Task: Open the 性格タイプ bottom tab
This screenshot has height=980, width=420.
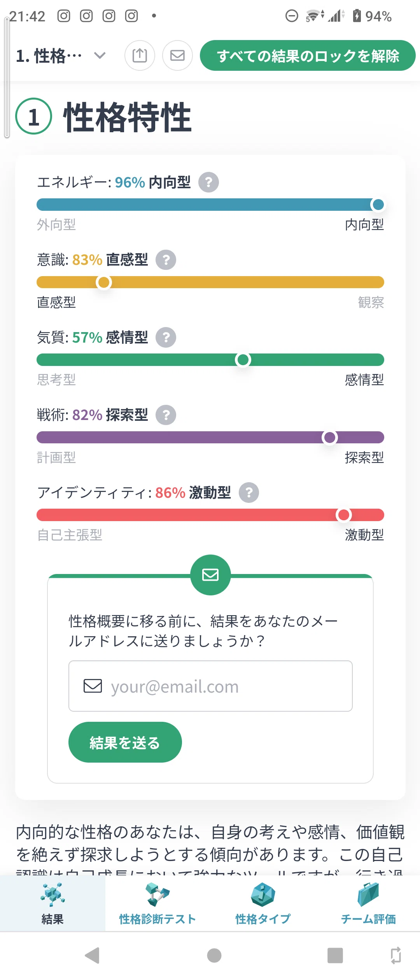Action: [263, 903]
